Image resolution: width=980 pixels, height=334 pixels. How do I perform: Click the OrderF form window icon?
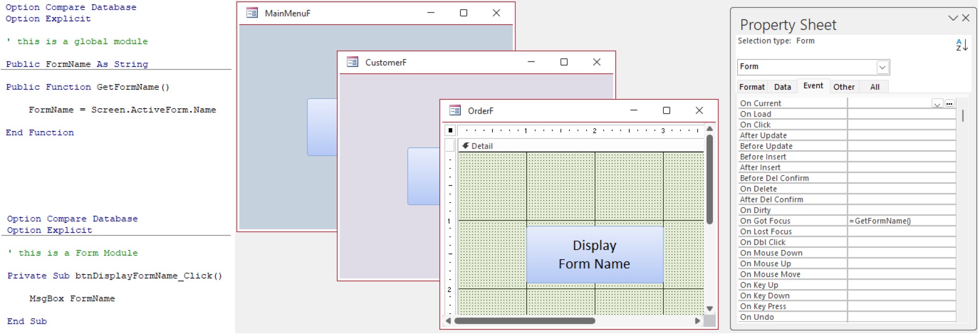455,111
